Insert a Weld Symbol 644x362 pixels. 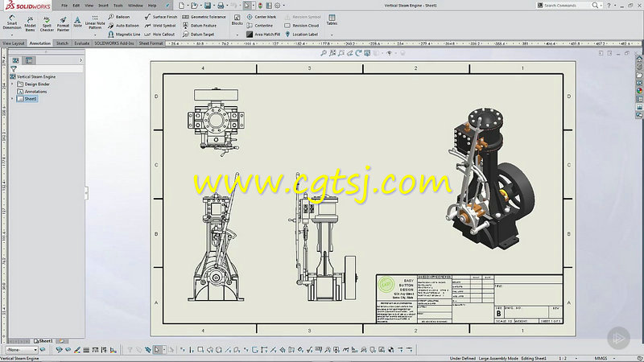point(160,26)
